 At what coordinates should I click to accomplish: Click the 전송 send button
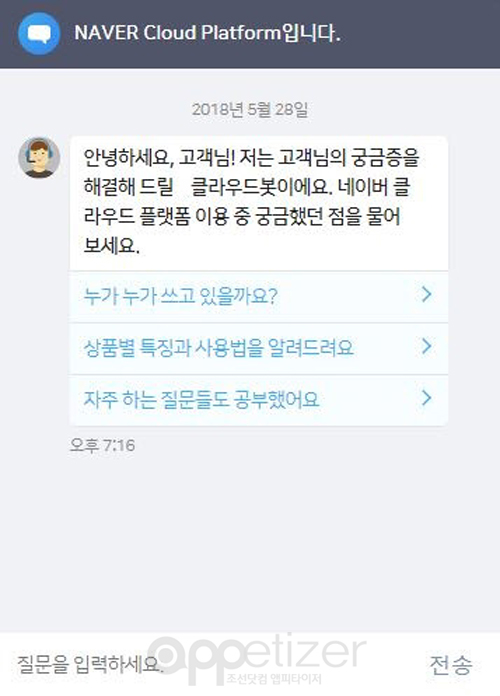pos(450,664)
